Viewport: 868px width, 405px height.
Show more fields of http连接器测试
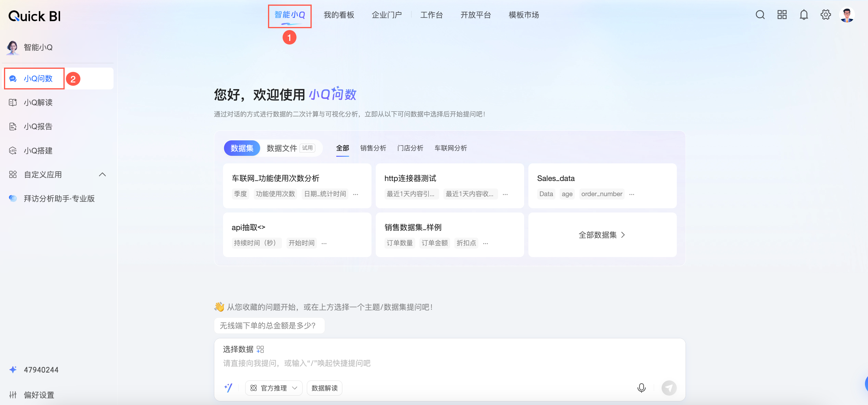point(505,194)
